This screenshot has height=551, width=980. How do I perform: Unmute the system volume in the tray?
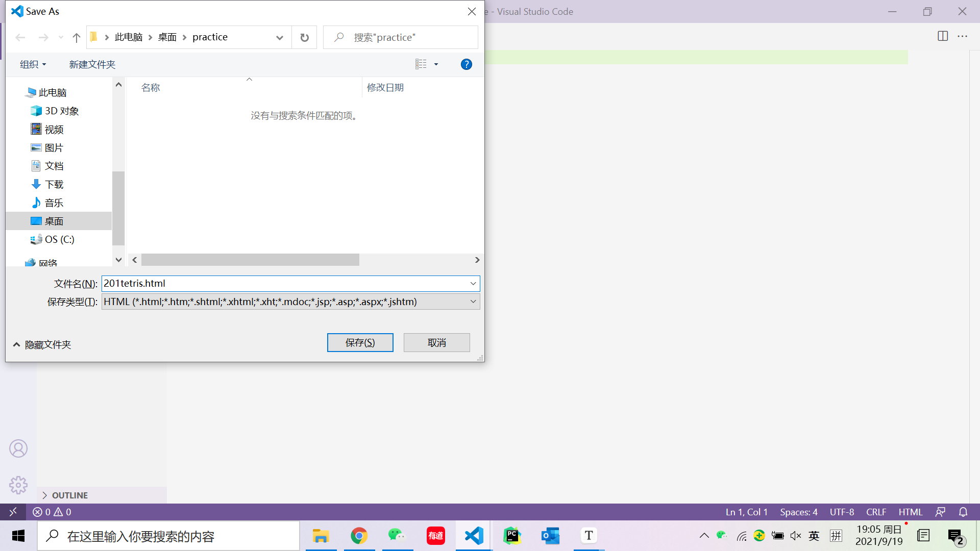click(796, 536)
